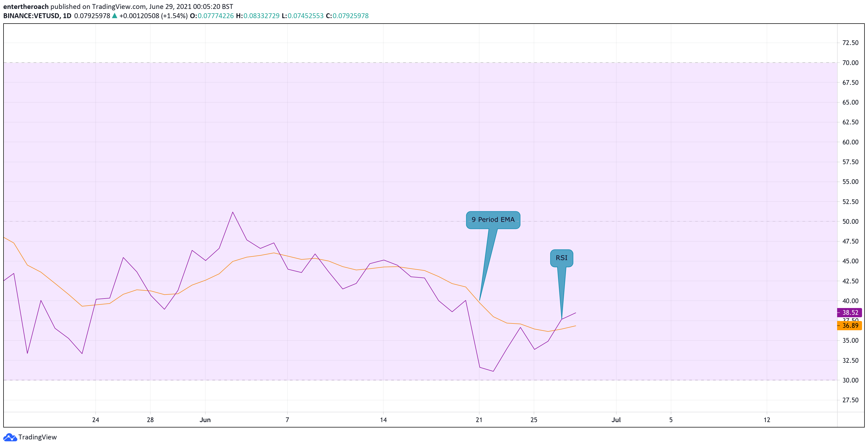This screenshot has width=868, height=447.
Task: Click the '24' date axis label
Action: 96,420
